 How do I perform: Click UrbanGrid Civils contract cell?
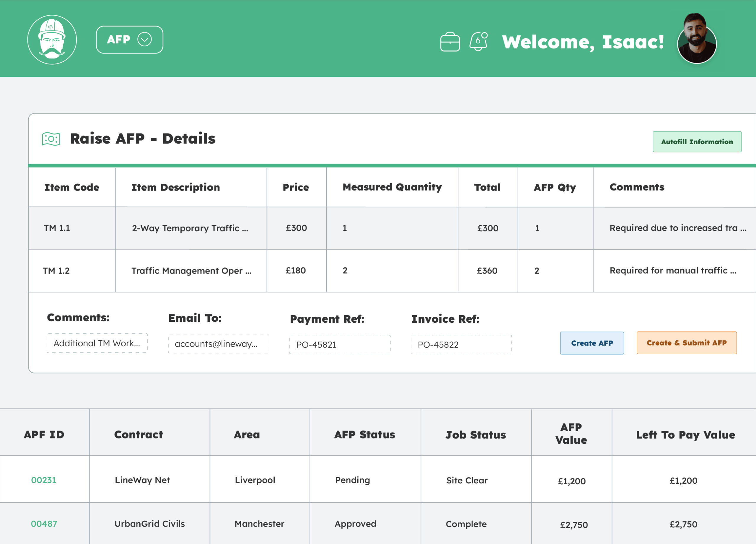(150, 524)
